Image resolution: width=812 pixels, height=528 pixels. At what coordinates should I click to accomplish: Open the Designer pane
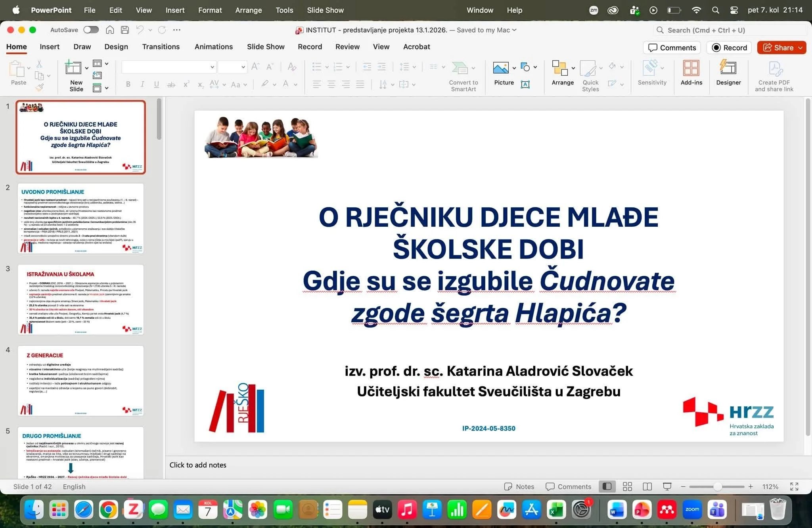(728, 73)
